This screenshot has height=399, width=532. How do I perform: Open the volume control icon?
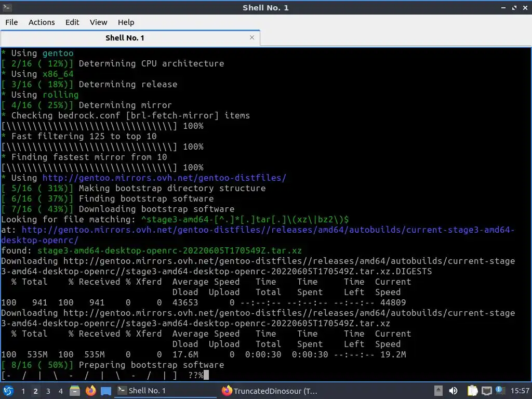[453, 391]
